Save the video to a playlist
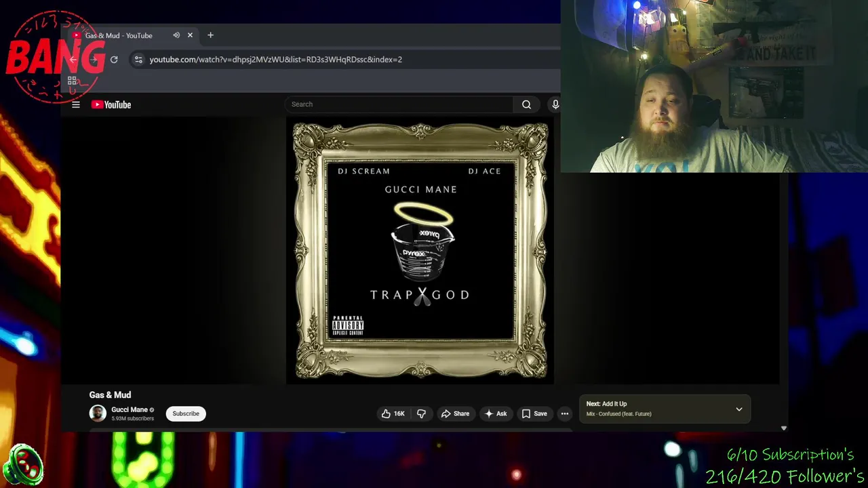The height and width of the screenshot is (488, 868). coord(534,413)
